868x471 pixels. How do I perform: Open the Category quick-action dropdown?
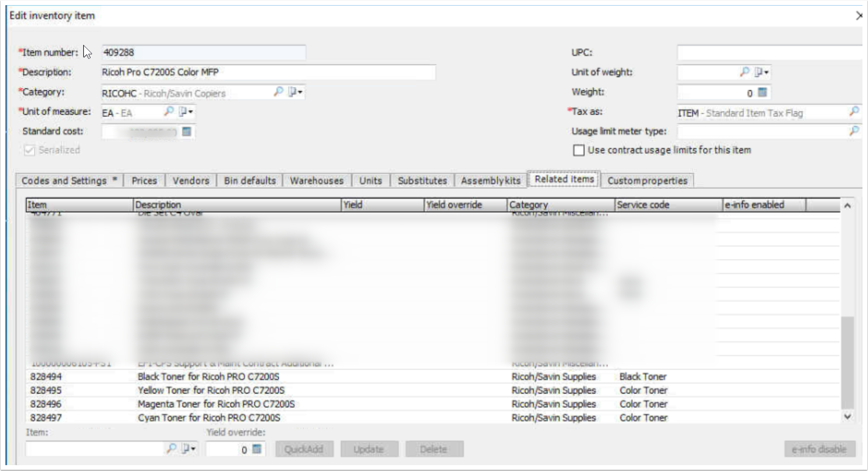click(295, 92)
